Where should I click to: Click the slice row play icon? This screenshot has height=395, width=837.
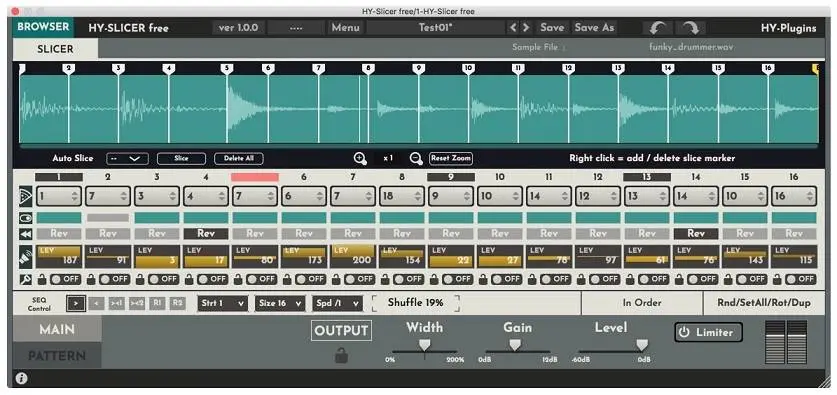pos(25,196)
